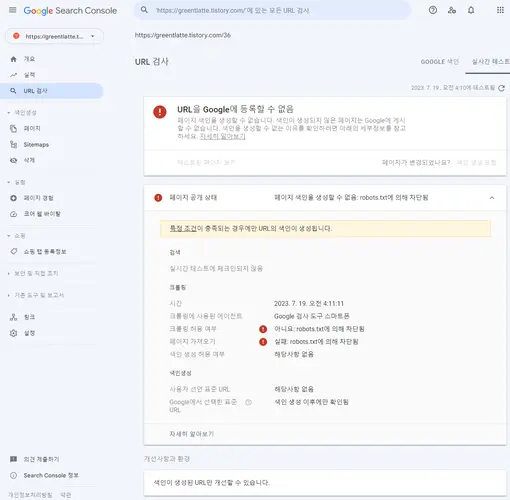Click the gauge icon for 코어 웹 바이탈
The height and width of the screenshot is (500, 510).
point(13,214)
